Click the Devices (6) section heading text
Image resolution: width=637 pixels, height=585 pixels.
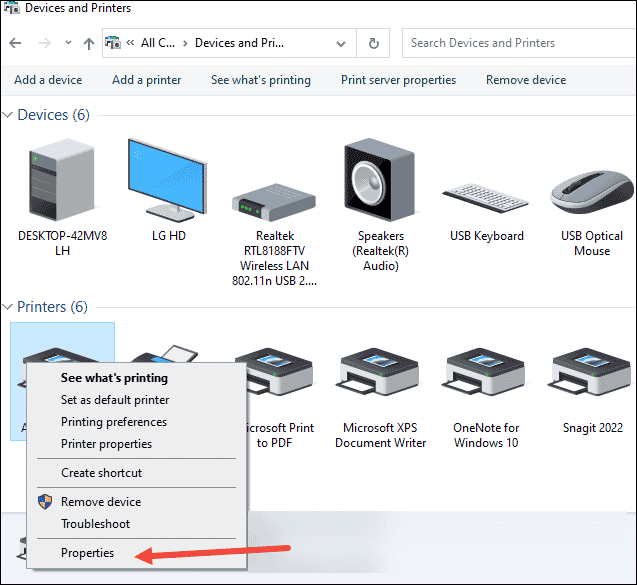(x=53, y=115)
